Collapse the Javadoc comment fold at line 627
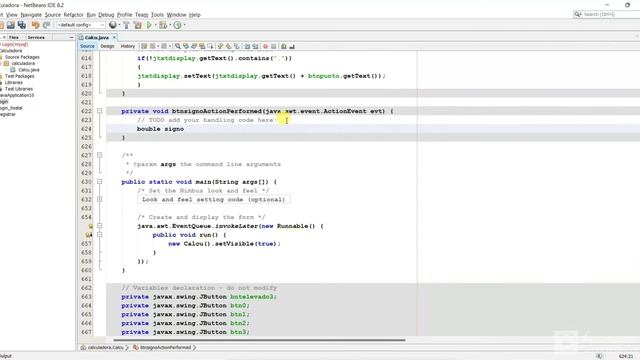The width and height of the screenshot is (640, 360). tap(100, 155)
